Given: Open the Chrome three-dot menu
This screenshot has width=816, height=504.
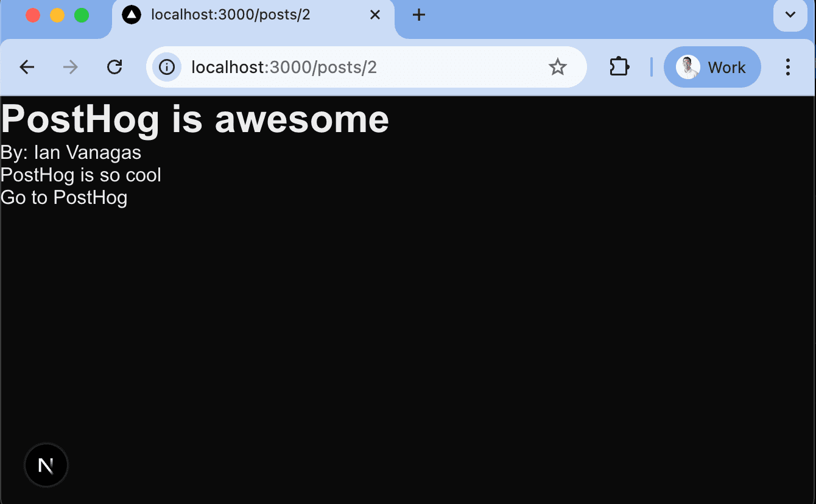Looking at the screenshot, I should pyautogui.click(x=788, y=67).
